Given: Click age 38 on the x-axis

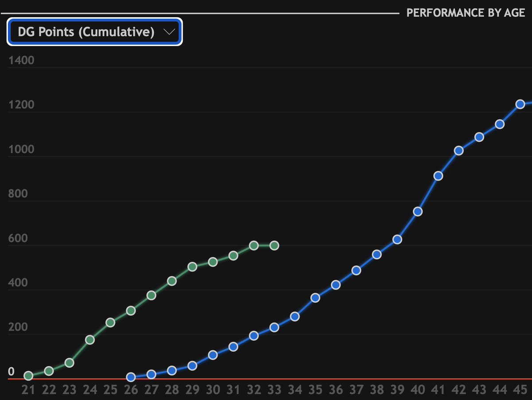Looking at the screenshot, I should pos(377,390).
